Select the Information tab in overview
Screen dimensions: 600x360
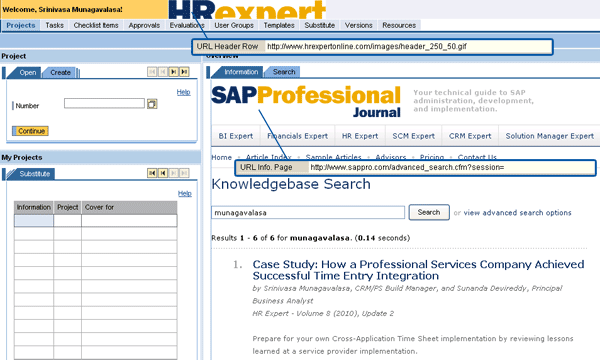click(x=241, y=72)
